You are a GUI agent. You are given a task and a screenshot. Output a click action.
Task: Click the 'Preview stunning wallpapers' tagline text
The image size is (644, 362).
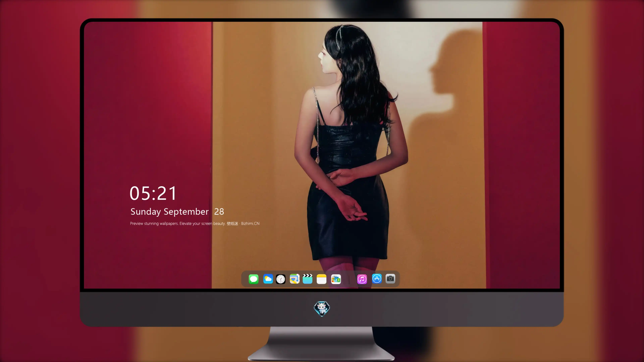tap(195, 223)
